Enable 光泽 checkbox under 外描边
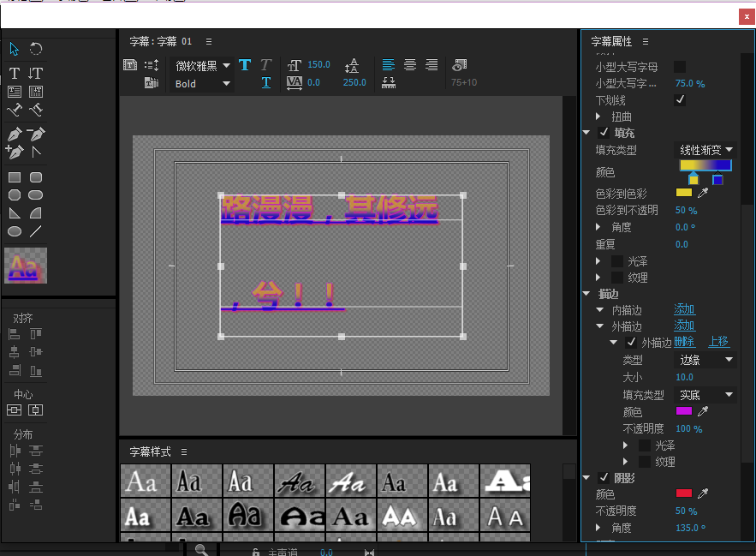This screenshot has height=556, width=756. tap(645, 445)
